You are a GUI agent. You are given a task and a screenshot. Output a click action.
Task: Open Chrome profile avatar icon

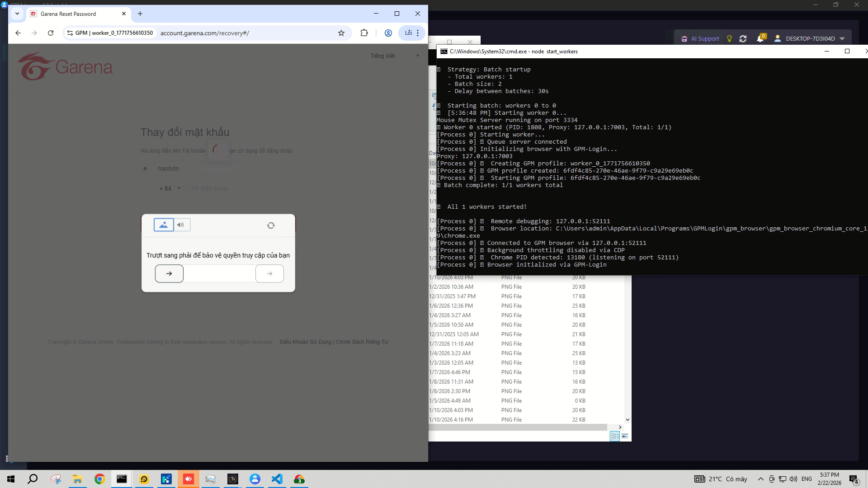388,33
